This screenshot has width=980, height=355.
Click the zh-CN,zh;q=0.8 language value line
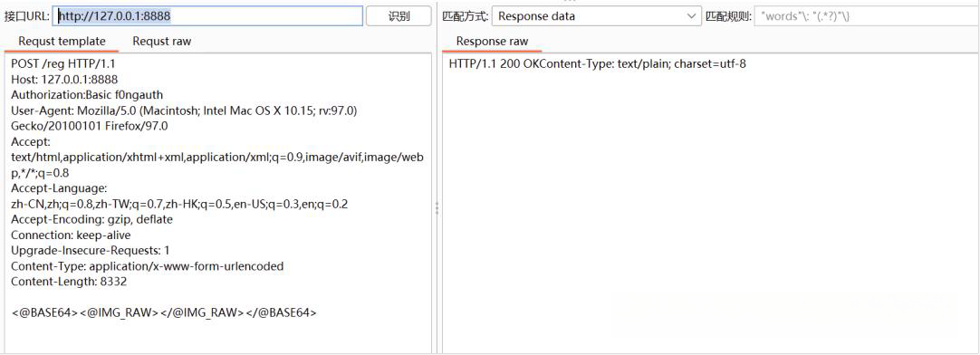point(180,204)
